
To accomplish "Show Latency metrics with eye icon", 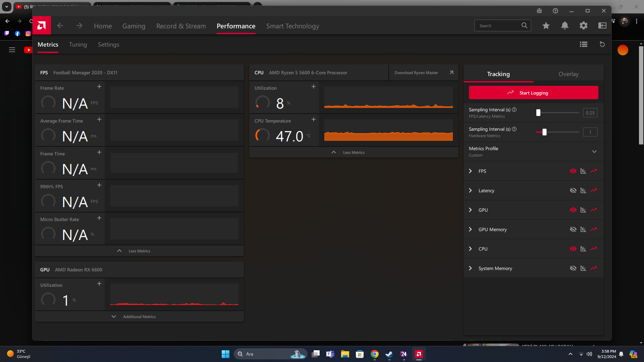I will pos(573,190).
